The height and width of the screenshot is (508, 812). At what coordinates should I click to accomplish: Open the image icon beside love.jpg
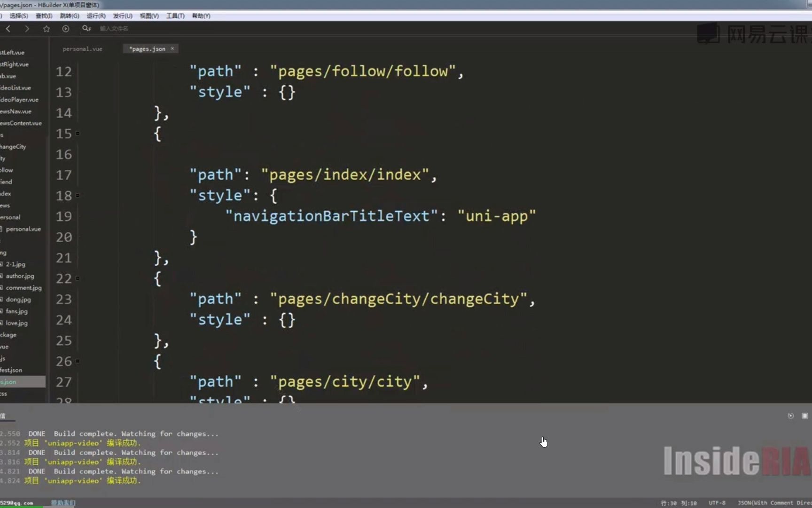pyautogui.click(x=1, y=323)
